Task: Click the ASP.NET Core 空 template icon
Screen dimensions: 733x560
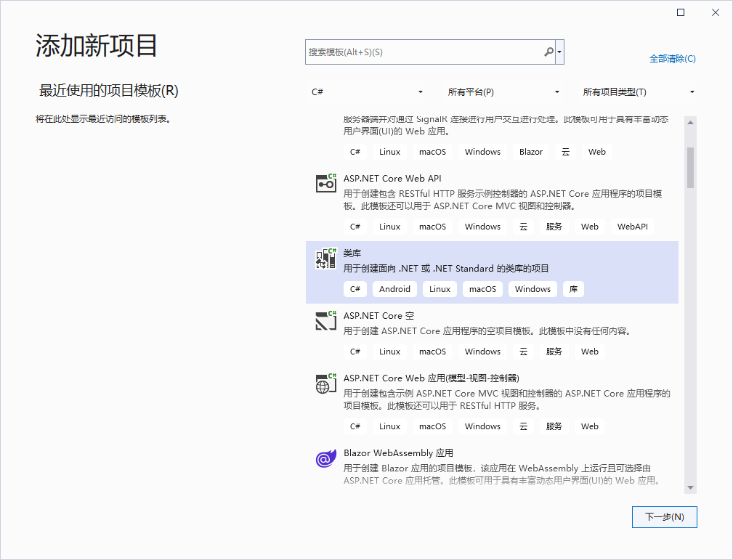Action: click(326, 320)
